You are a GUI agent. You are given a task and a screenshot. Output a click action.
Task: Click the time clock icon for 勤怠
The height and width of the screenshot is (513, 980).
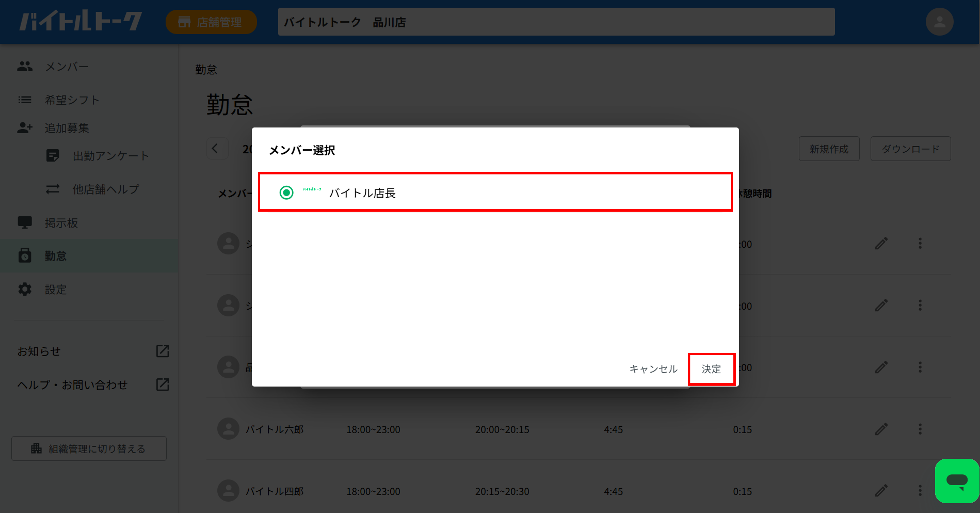(25, 255)
